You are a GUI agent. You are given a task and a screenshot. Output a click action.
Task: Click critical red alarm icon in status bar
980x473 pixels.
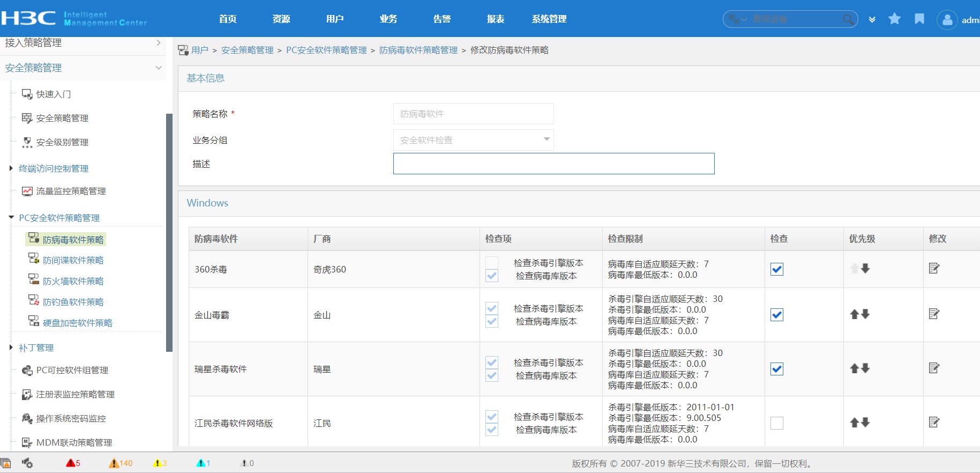coord(70,463)
